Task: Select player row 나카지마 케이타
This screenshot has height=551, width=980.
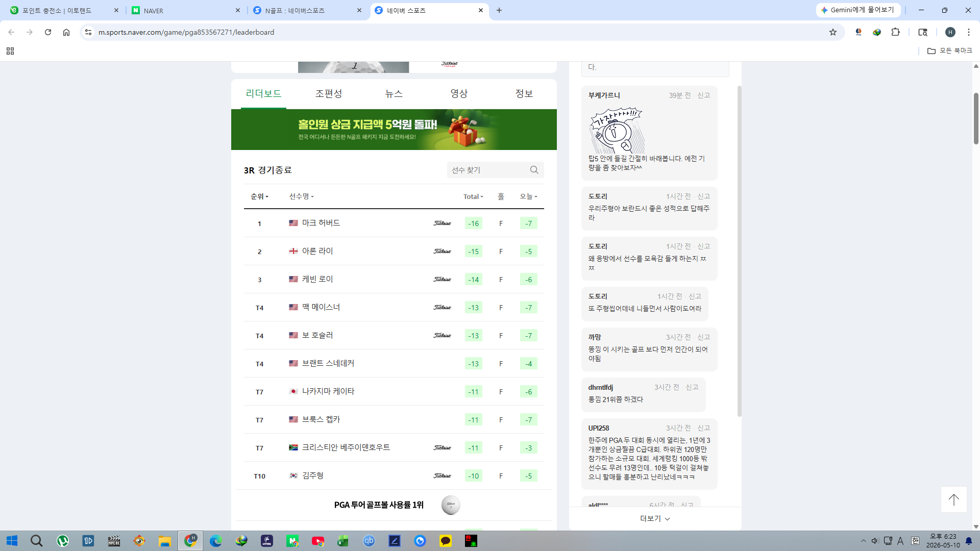Action: (x=394, y=392)
